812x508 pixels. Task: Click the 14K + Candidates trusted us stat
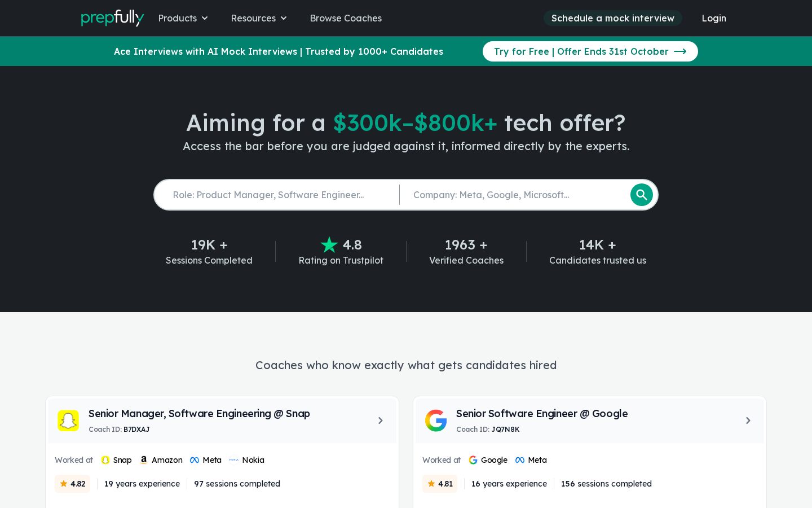pos(598,252)
